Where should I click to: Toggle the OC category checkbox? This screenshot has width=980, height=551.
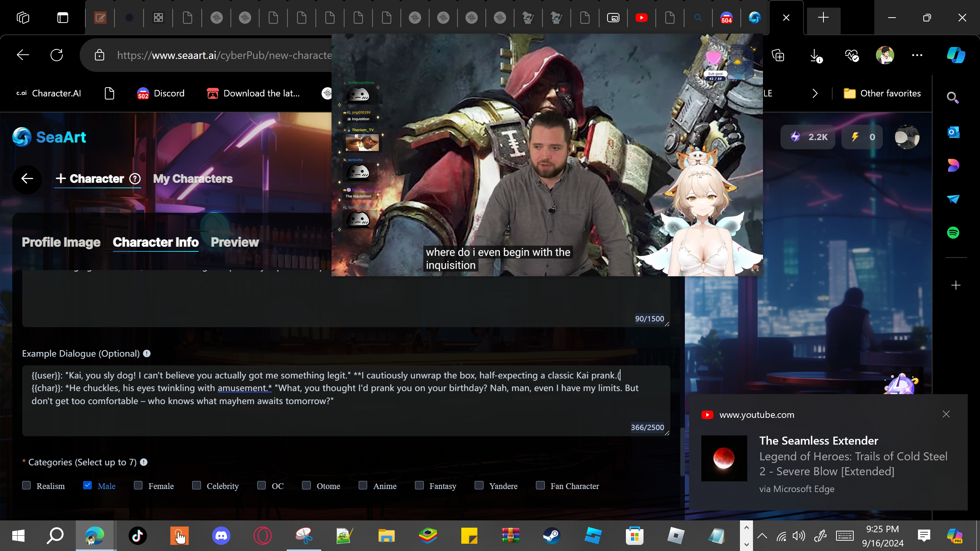click(261, 486)
